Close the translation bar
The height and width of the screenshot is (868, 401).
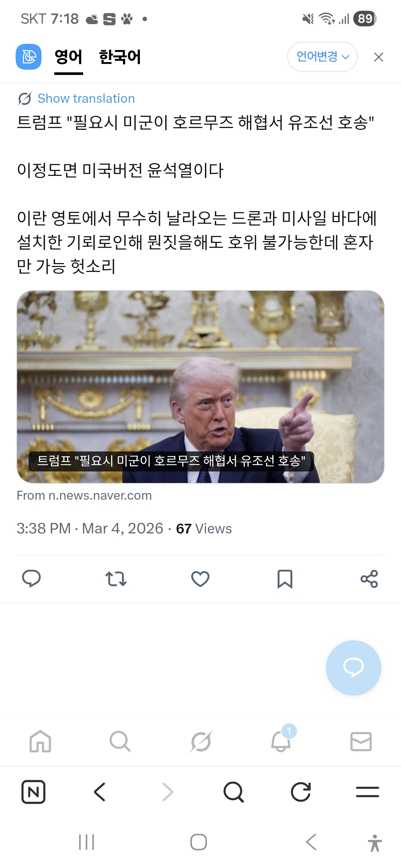[x=378, y=57]
